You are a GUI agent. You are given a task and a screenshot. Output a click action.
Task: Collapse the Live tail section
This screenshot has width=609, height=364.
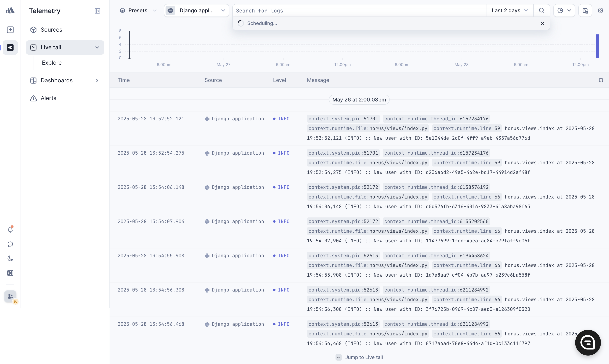pyautogui.click(x=97, y=47)
